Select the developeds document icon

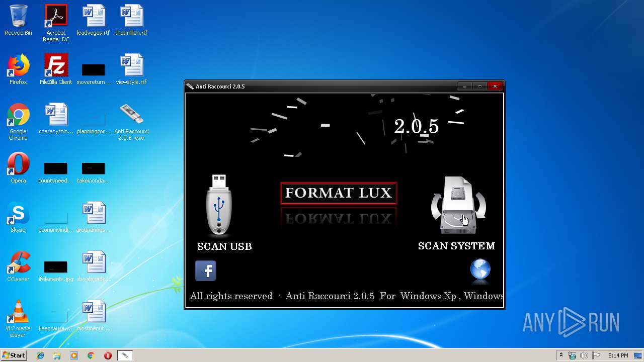click(x=94, y=267)
